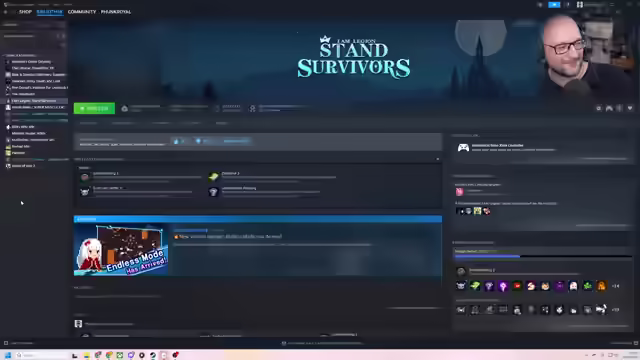Click pink friend avatar in friends panel
This screenshot has width=640, height=360.
(x=459, y=191)
